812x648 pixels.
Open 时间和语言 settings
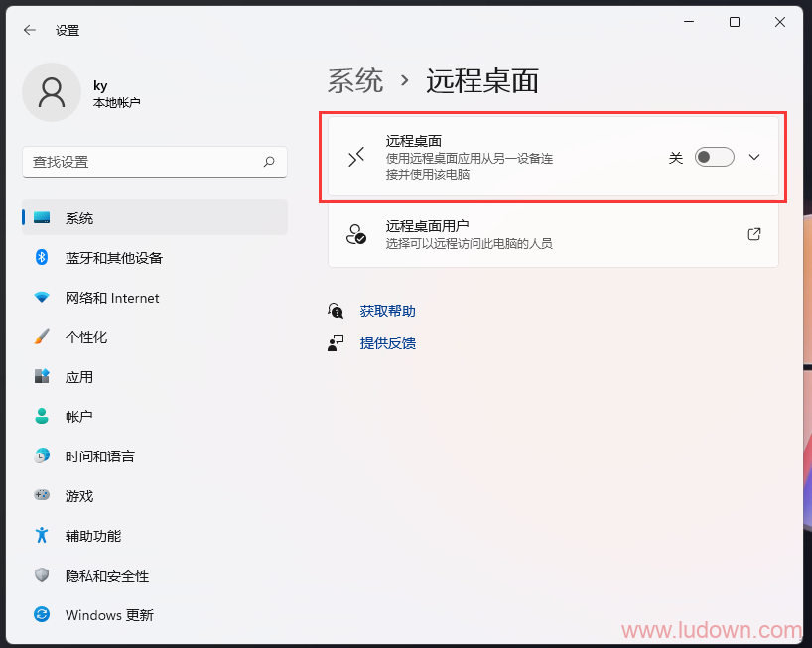click(155, 455)
